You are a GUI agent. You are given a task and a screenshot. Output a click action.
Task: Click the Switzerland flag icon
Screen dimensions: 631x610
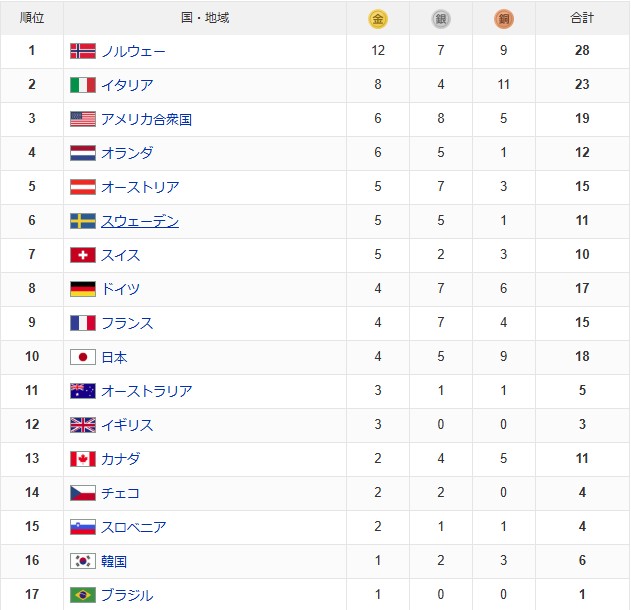83,255
